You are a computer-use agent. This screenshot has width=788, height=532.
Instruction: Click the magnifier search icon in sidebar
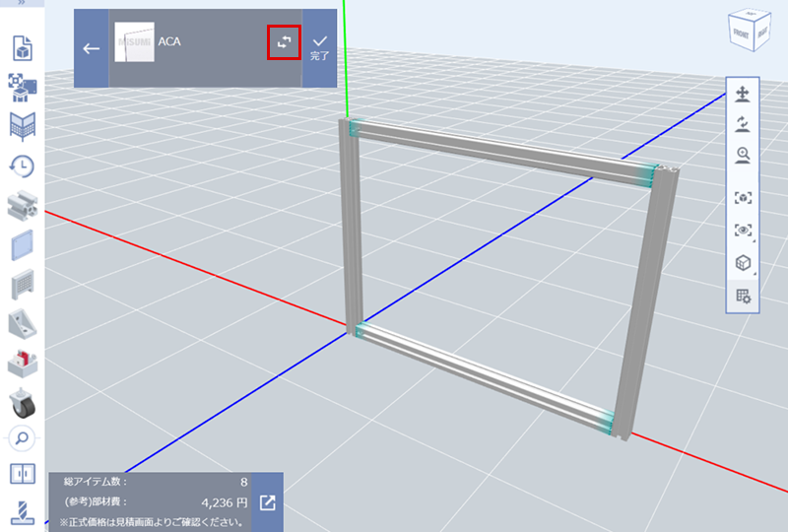click(22, 437)
